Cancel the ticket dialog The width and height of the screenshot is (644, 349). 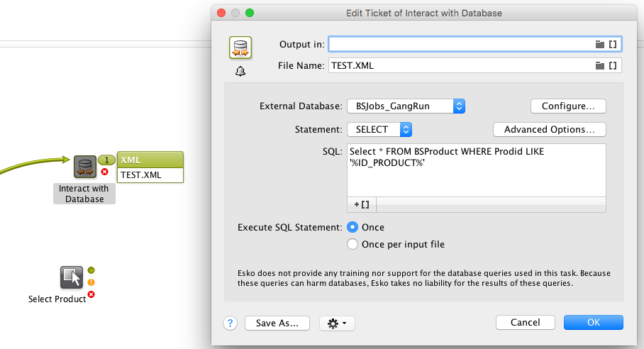[x=526, y=322]
